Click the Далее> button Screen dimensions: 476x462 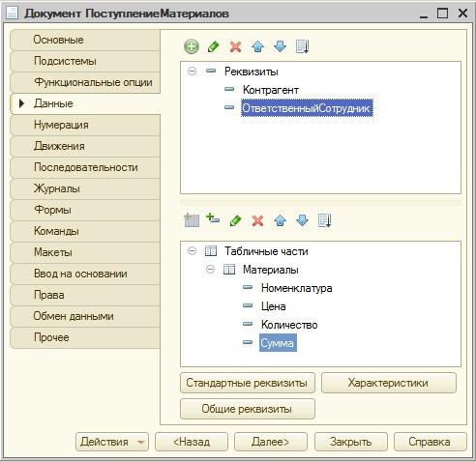[271, 442]
